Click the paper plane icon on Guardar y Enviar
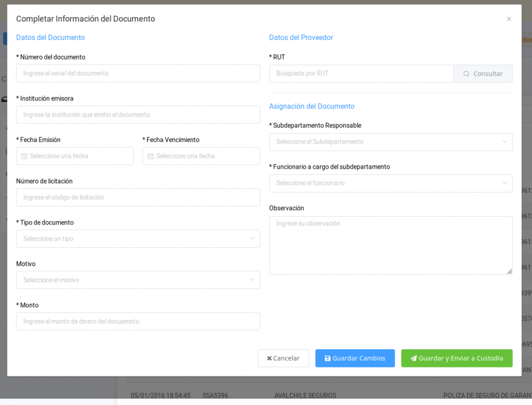532x405 pixels. pyautogui.click(x=412, y=358)
